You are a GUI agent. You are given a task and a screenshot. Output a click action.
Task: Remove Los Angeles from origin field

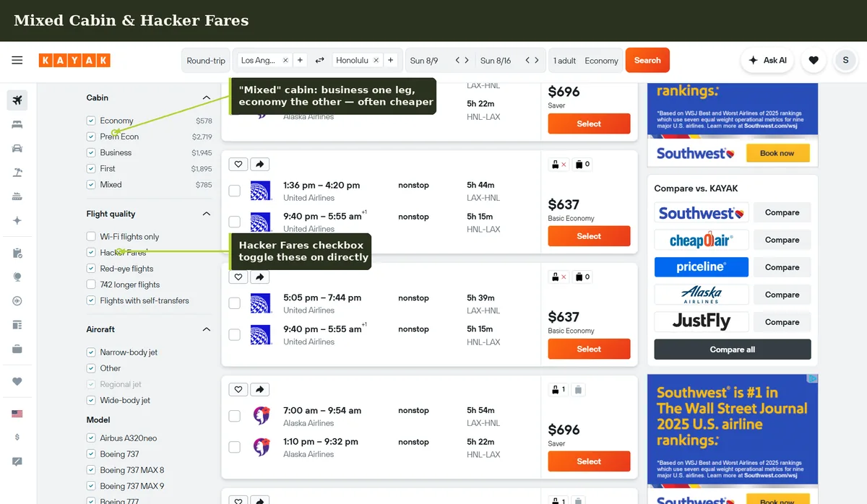pos(285,61)
